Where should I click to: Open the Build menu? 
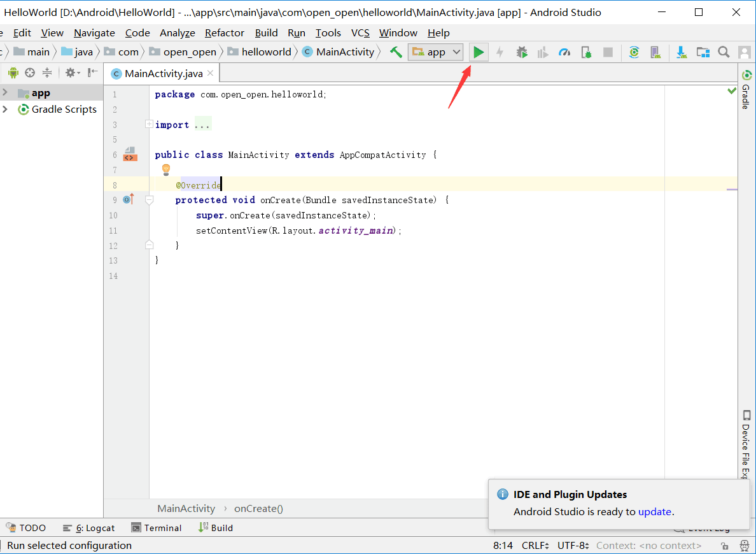(266, 33)
